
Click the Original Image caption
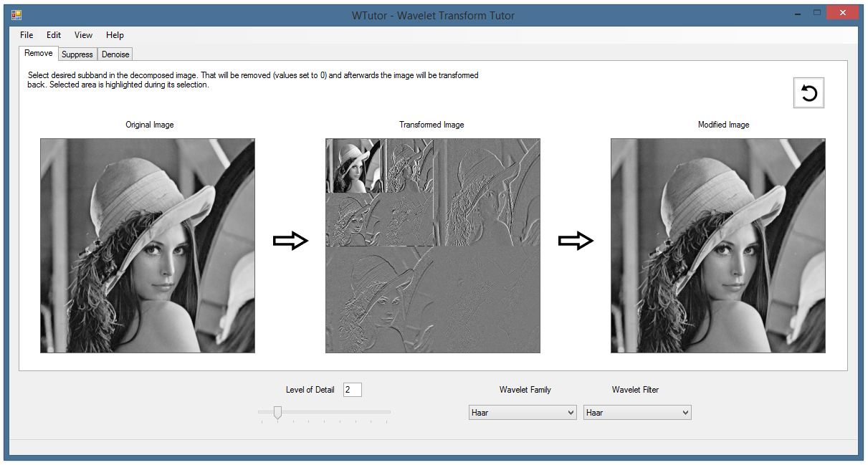[150, 125]
